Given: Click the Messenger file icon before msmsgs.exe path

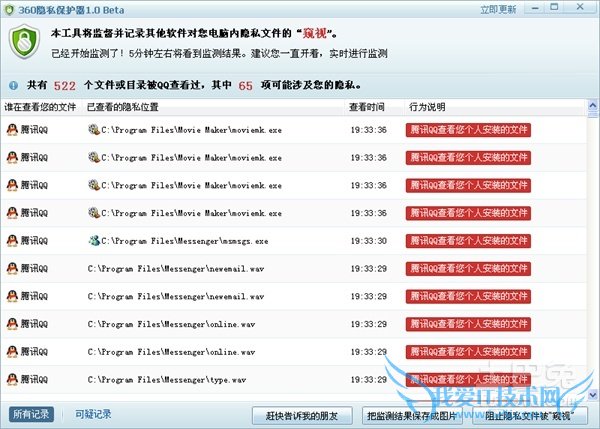Looking at the screenshot, I should pyautogui.click(x=94, y=241).
